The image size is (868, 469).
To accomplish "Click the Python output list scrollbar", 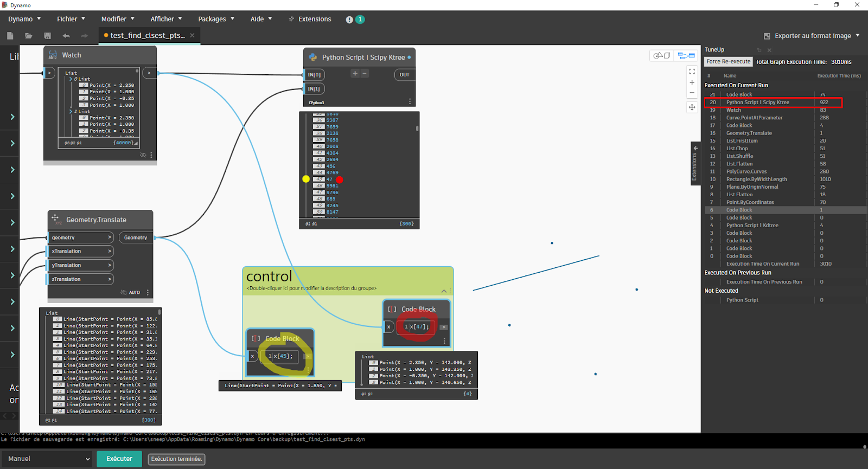I will click(417, 129).
